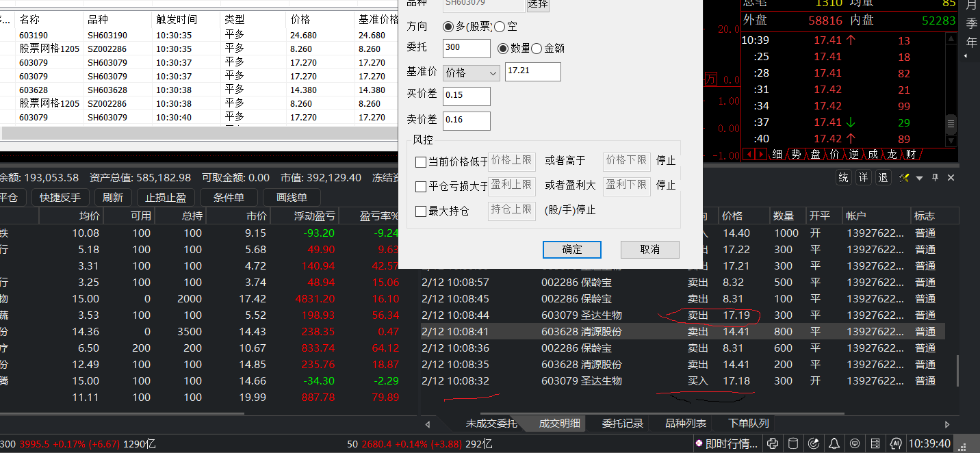Click the 刷新 refresh button

(x=113, y=197)
